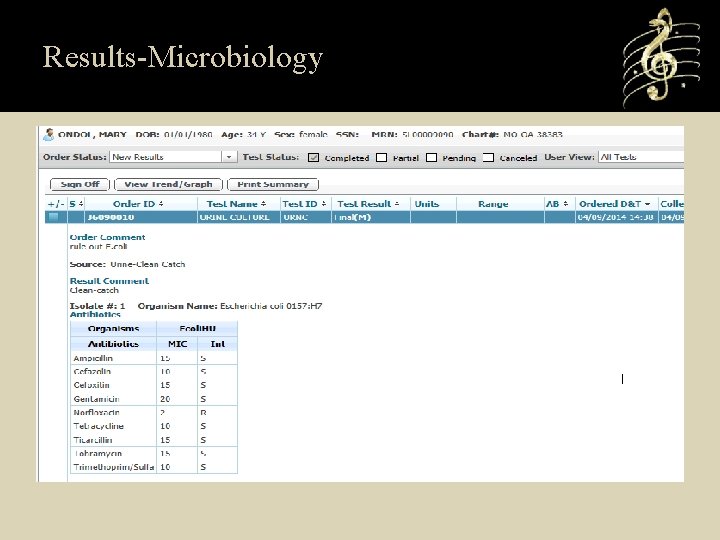
Task: Select the Ticarcillin antibiotic row
Action: (154, 440)
